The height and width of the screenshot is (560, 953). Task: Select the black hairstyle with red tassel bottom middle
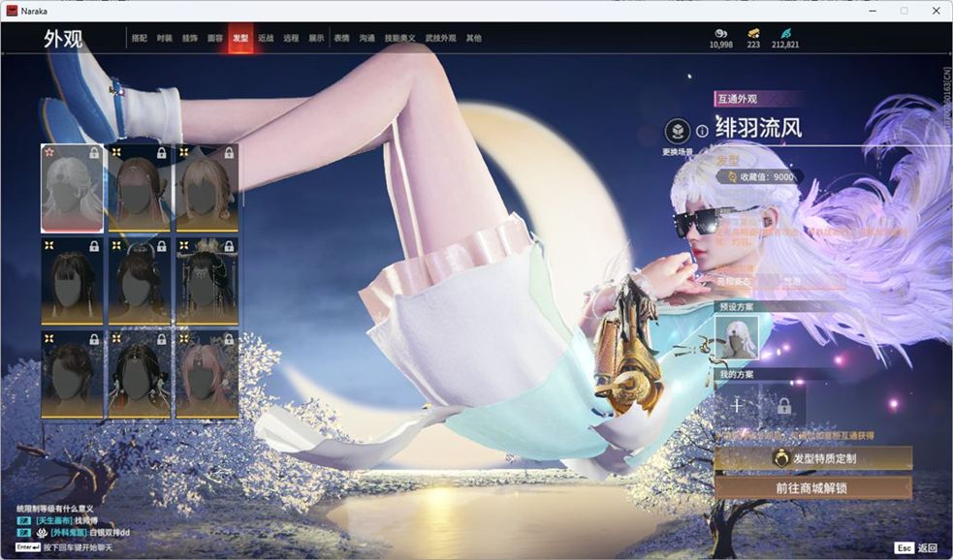tap(140, 374)
